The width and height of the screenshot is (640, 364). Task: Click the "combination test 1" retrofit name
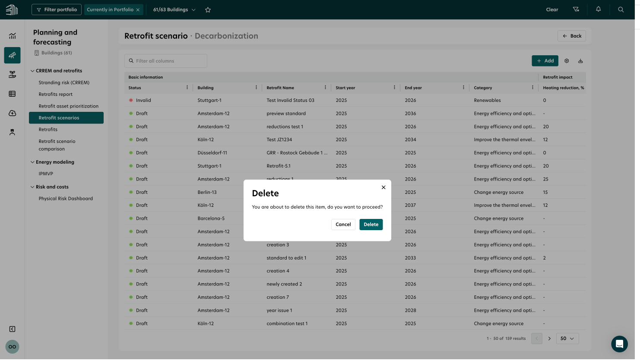pyautogui.click(x=287, y=323)
